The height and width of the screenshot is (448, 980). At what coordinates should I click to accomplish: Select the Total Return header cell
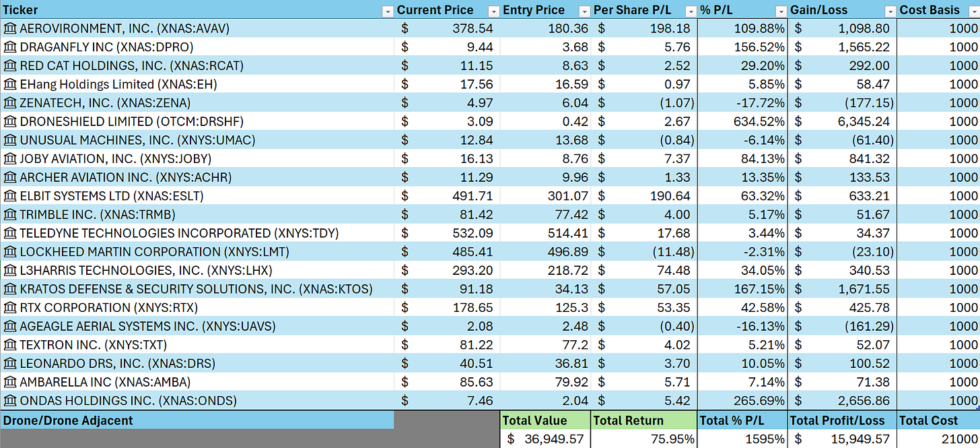pyautogui.click(x=644, y=420)
